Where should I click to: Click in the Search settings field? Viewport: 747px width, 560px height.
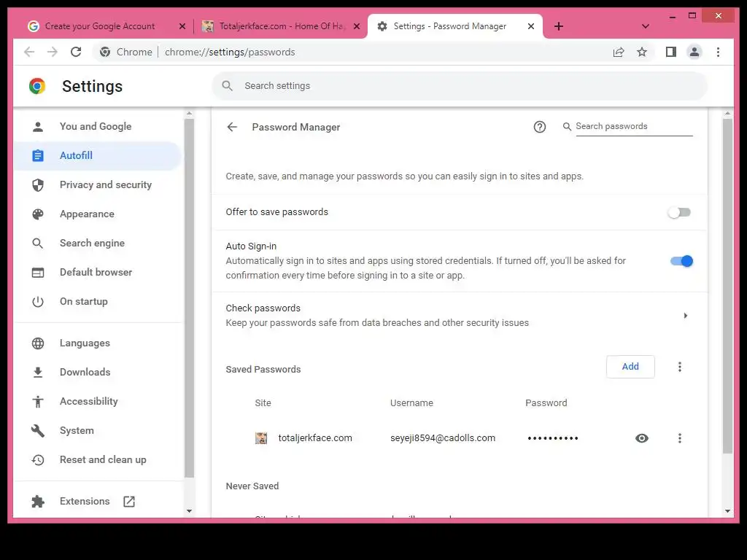click(460, 86)
